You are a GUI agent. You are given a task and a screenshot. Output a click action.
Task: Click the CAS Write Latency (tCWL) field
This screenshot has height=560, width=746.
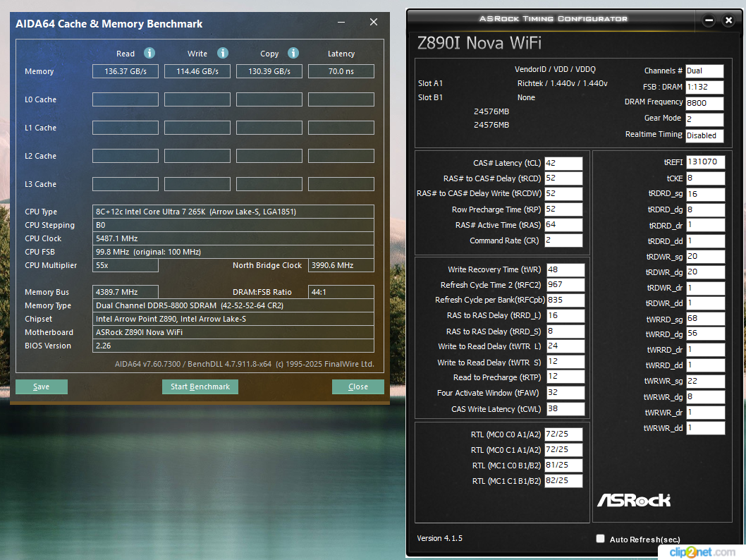pyautogui.click(x=565, y=409)
